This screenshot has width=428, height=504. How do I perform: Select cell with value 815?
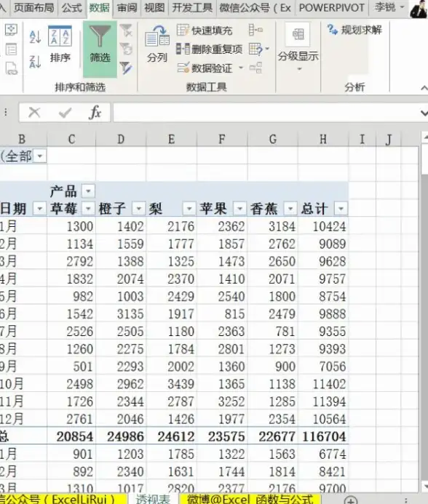tap(222, 314)
